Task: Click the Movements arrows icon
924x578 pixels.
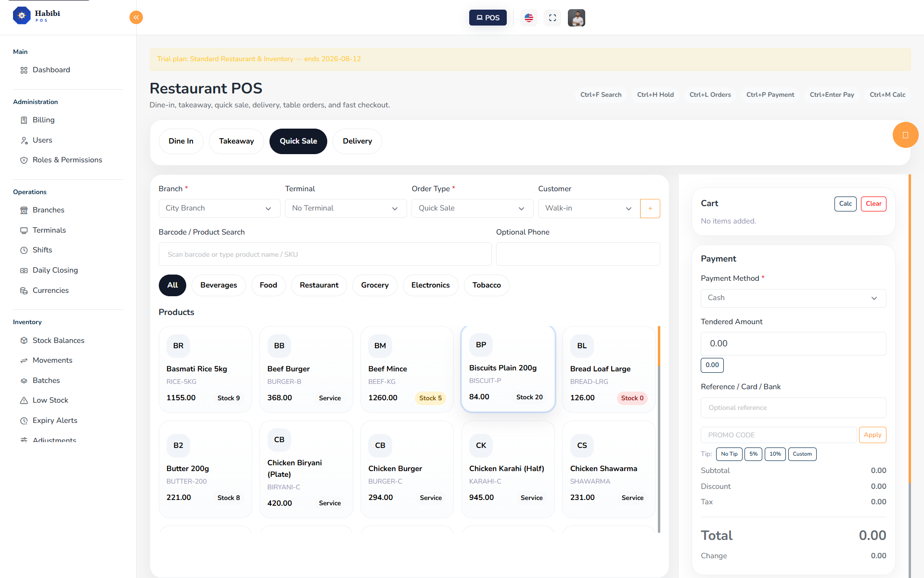Action: point(24,361)
